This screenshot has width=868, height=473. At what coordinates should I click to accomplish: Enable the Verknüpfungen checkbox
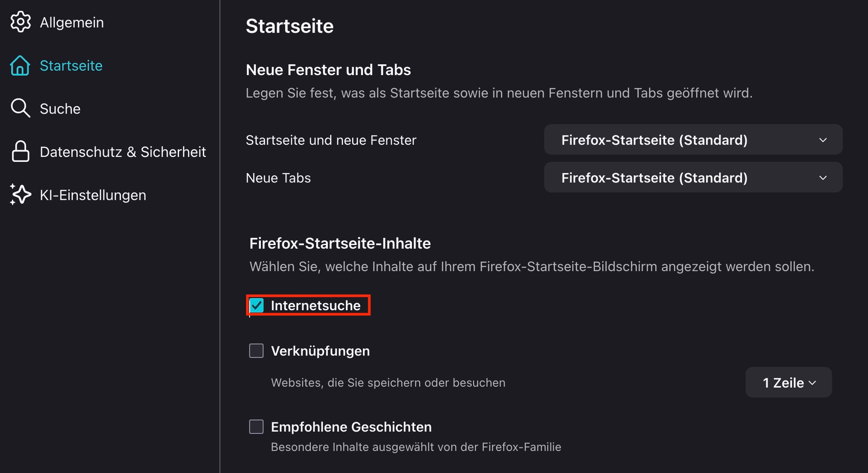pos(256,351)
